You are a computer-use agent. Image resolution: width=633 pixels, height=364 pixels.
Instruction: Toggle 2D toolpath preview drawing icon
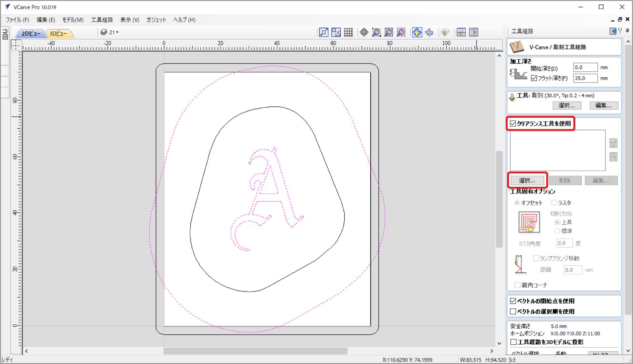(x=417, y=32)
